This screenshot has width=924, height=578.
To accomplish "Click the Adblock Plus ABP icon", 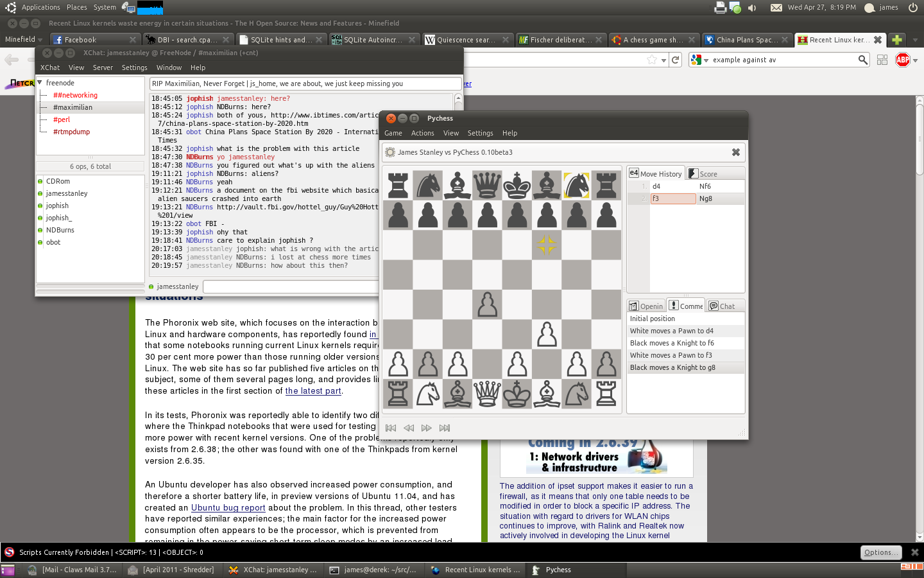I will tap(902, 60).
